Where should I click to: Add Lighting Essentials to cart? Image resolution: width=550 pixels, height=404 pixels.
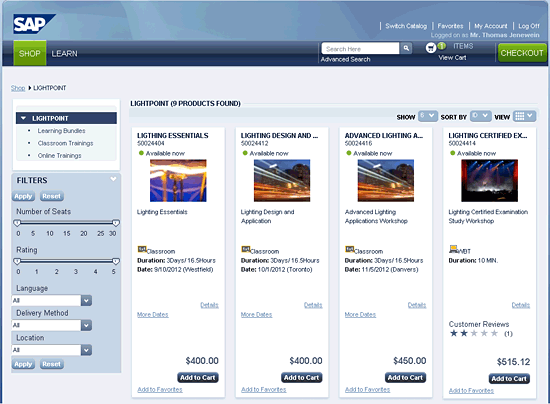[x=198, y=377]
